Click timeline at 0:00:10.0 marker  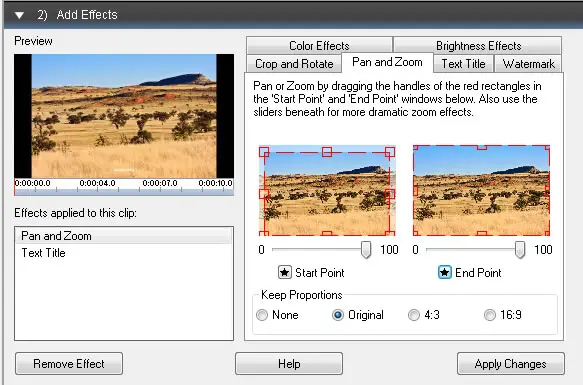(215, 183)
